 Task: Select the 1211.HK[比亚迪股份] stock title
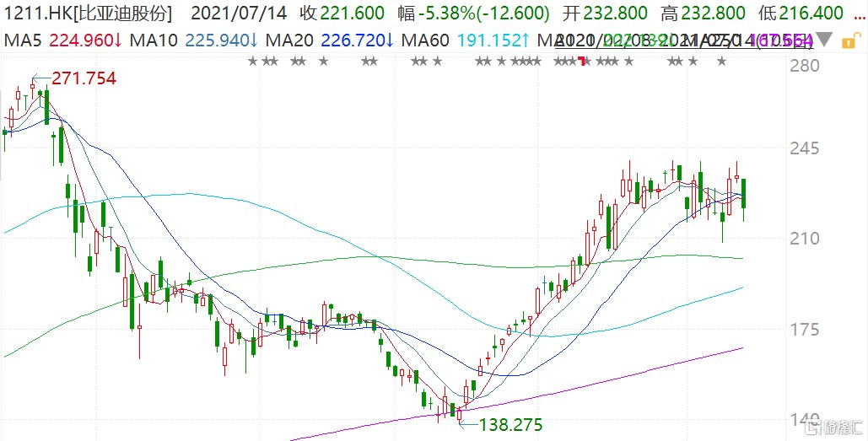pyautogui.click(x=89, y=13)
